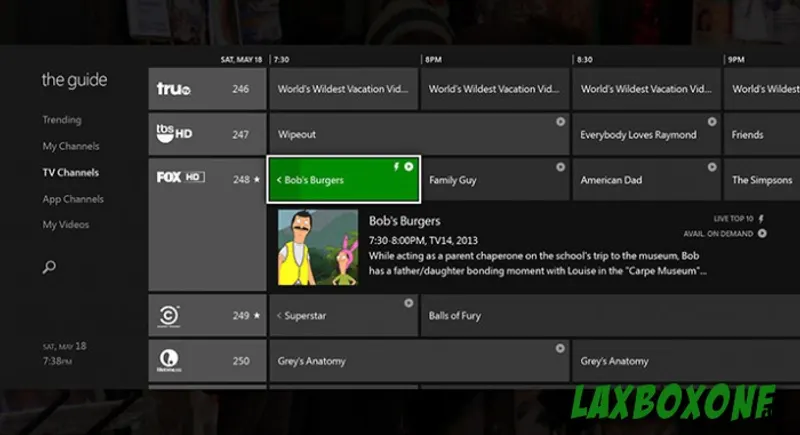Screen dimensions: 800x435
Task: Select The Simpsons program tile
Action: [x=762, y=180]
